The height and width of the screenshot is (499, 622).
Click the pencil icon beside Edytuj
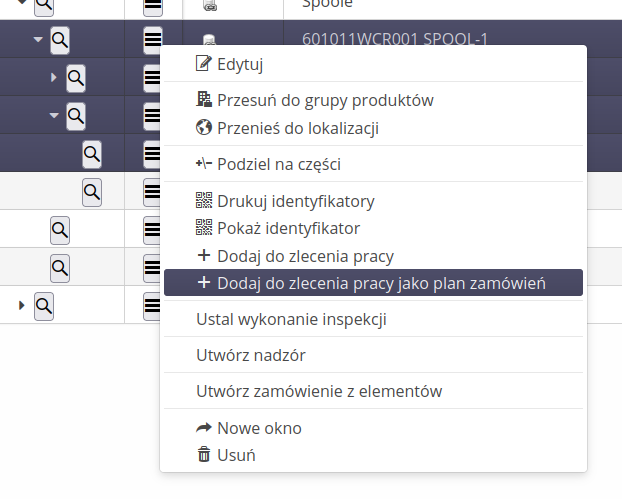point(204,64)
